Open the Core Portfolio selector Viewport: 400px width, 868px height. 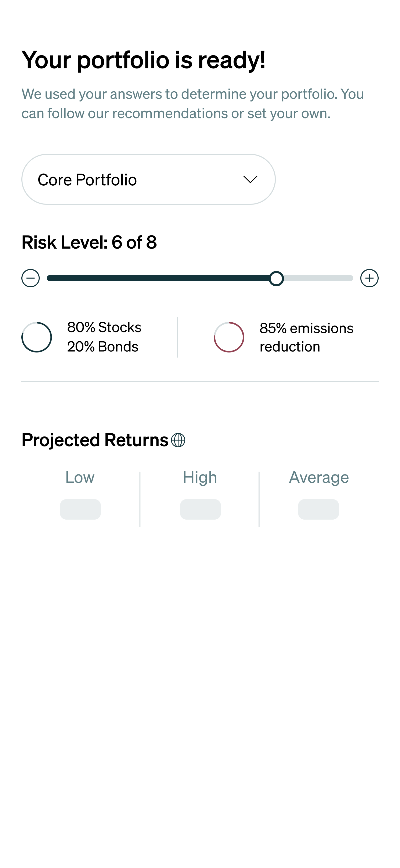[148, 179]
